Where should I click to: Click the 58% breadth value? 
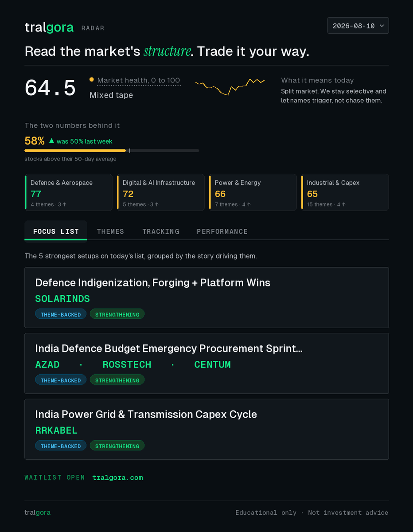[x=35, y=141]
